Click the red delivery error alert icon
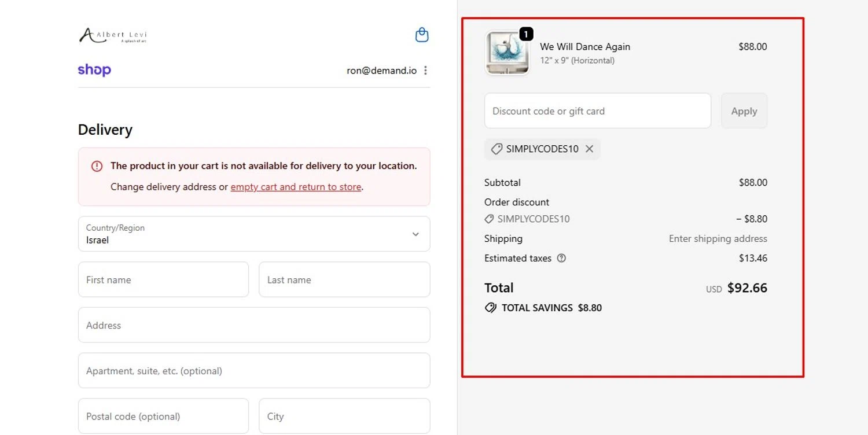Screen dimensions: 868x435 coord(97,166)
